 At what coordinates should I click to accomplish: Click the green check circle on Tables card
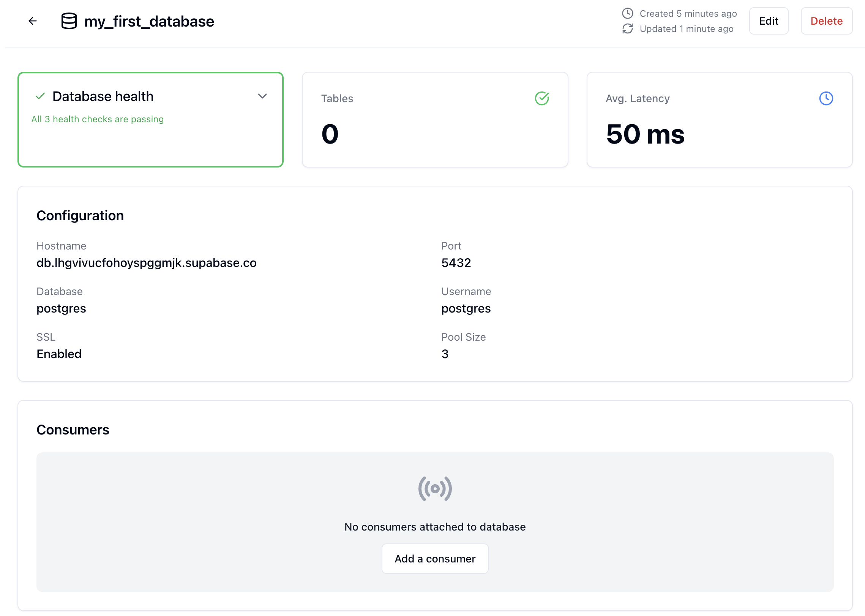542,98
